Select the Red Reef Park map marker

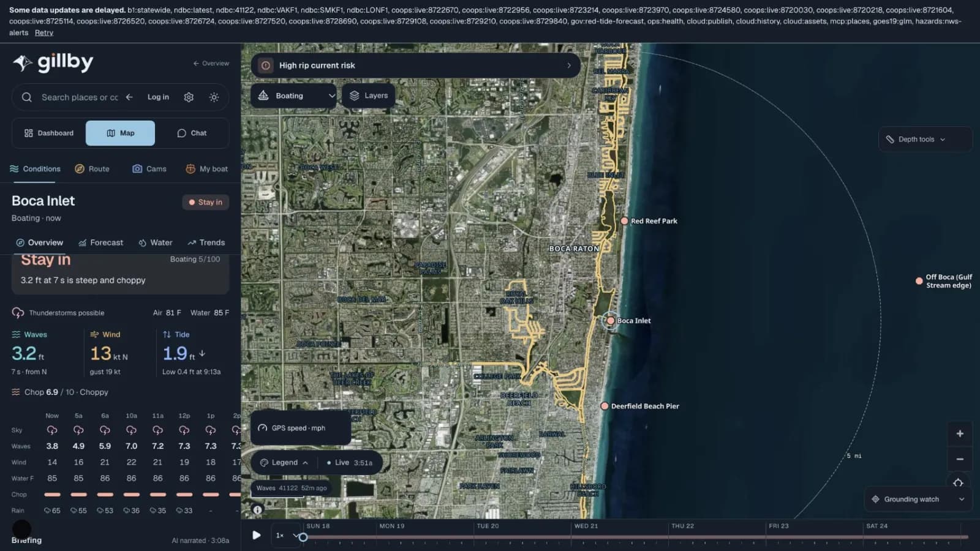coord(624,221)
